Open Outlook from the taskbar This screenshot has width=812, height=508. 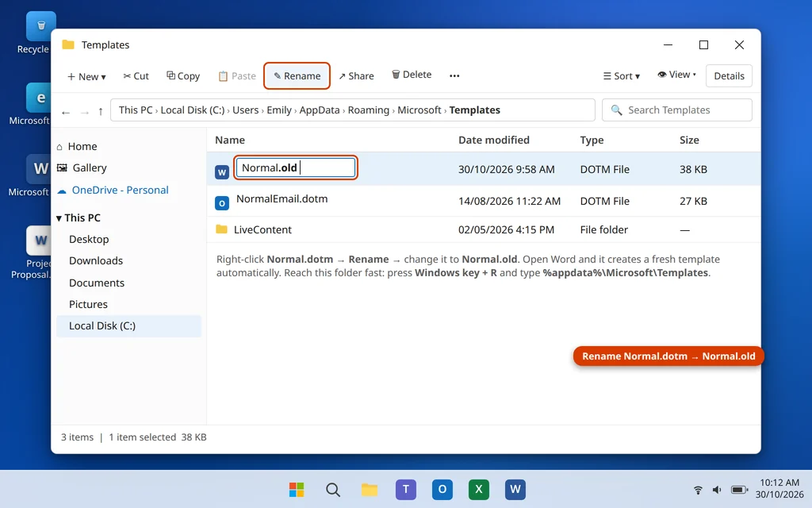click(442, 489)
